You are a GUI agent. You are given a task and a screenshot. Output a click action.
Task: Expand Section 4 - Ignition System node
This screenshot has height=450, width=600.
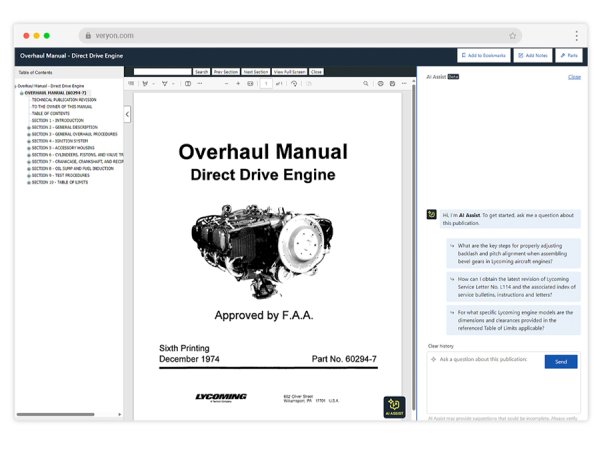pyautogui.click(x=28, y=142)
